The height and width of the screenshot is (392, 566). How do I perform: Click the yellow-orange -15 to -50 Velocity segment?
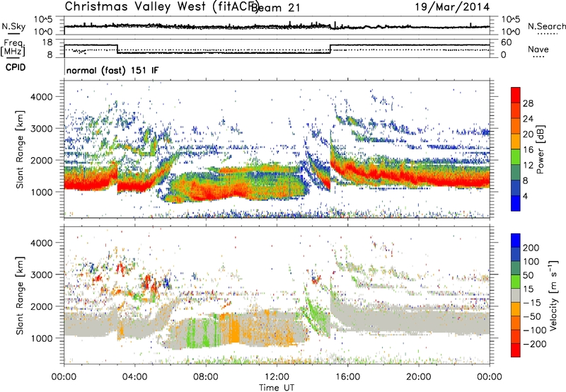(516, 309)
